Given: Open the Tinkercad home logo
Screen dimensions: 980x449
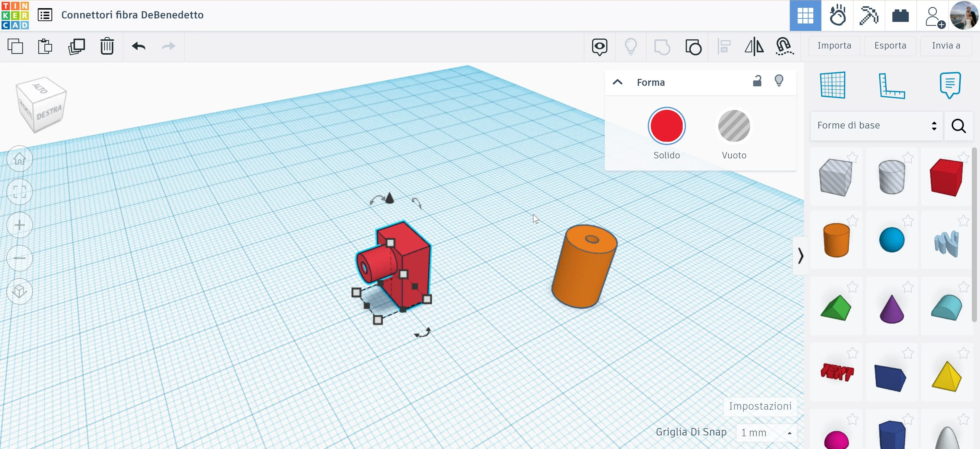Looking at the screenshot, I should pos(15,16).
